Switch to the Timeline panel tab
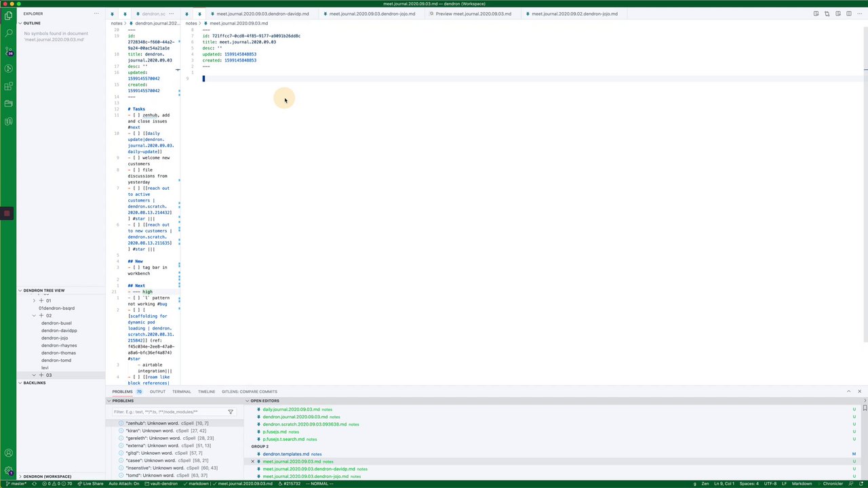 (x=206, y=392)
